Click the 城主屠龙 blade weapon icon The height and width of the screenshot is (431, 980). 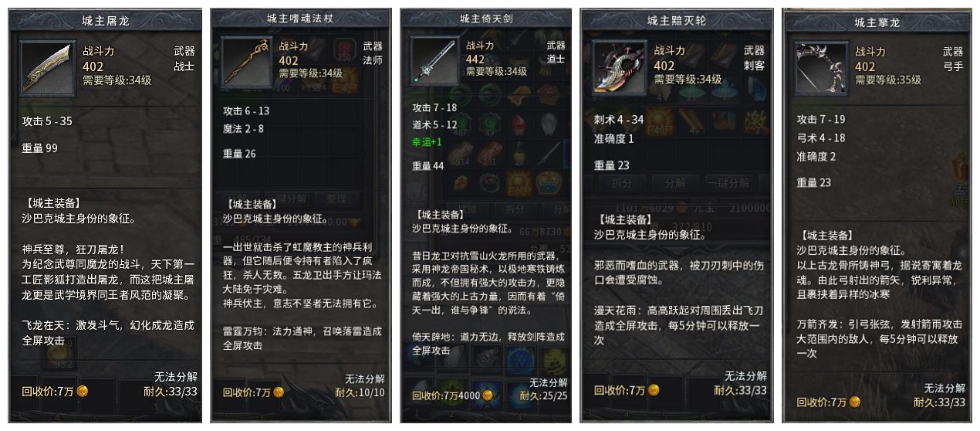click(48, 68)
